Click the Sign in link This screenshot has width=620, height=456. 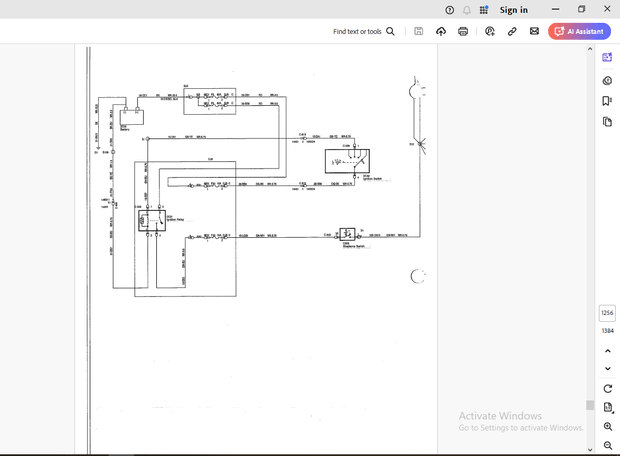[x=513, y=10]
